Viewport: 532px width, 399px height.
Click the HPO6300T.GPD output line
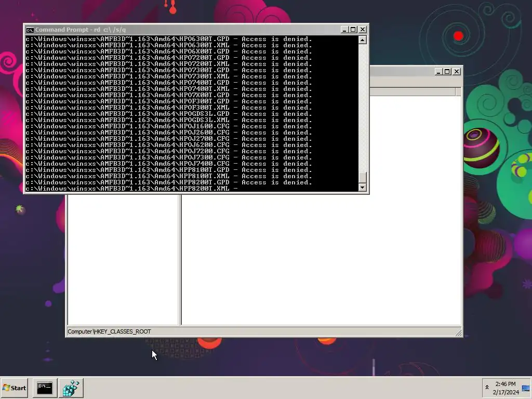(x=169, y=39)
